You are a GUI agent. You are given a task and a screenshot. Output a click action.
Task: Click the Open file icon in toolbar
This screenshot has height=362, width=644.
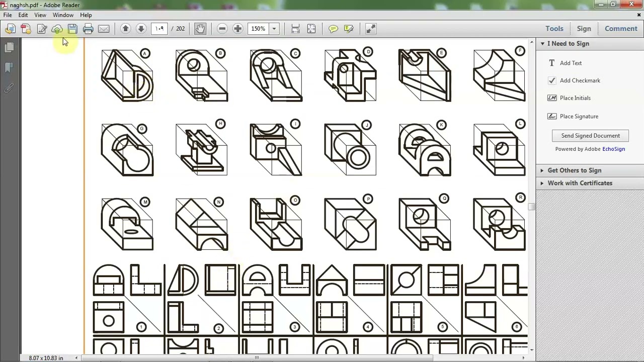tap(10, 29)
